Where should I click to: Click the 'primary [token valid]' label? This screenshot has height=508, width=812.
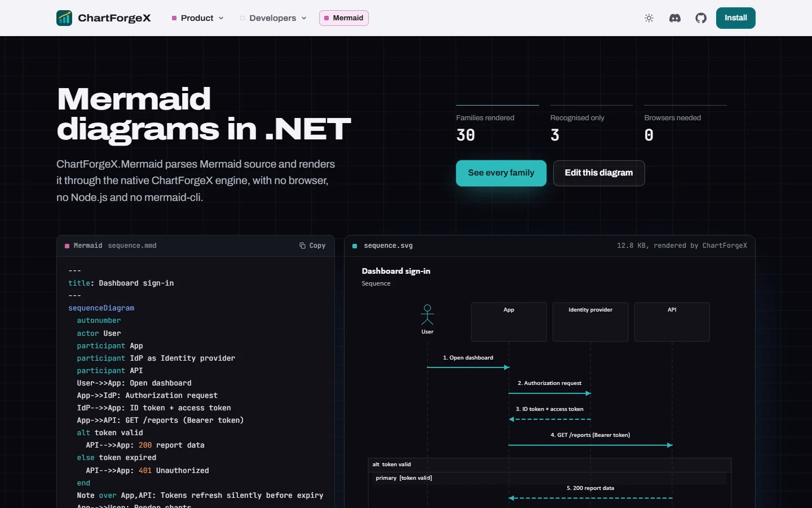[x=404, y=478]
